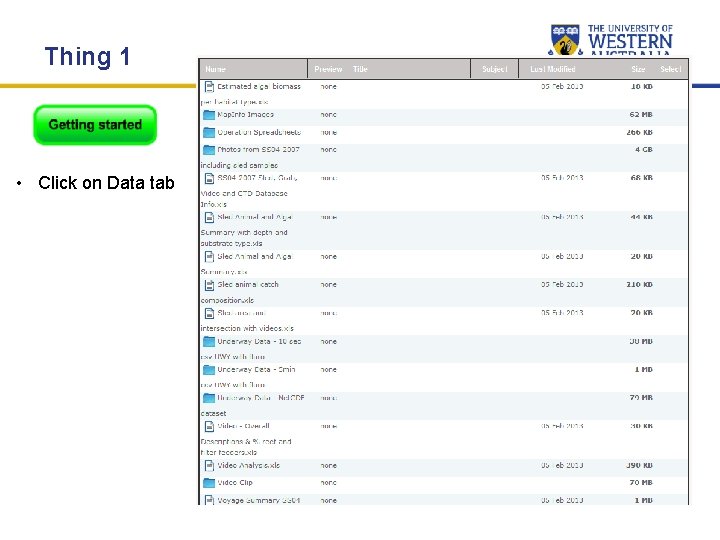The width and height of the screenshot is (720, 540).
Task: Click the Sled animal catch composition file icon
Action: coord(209,285)
